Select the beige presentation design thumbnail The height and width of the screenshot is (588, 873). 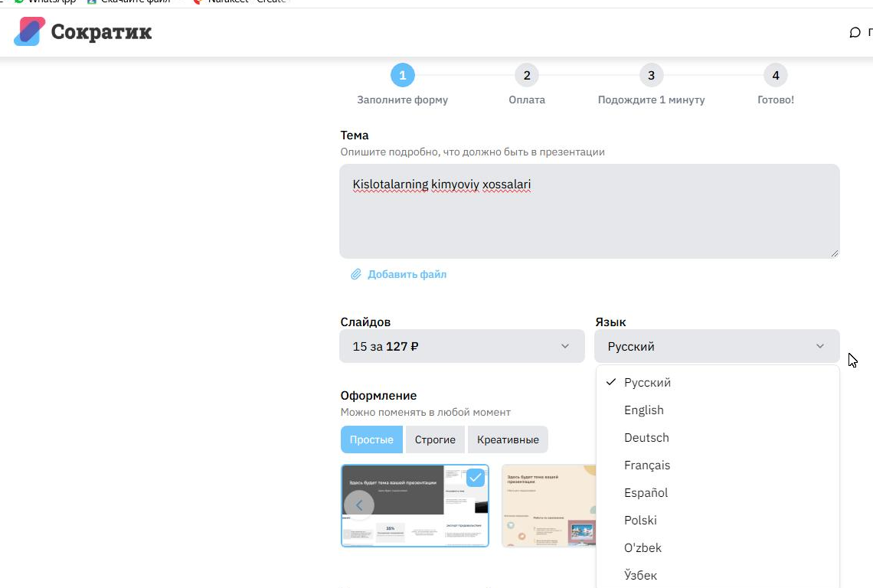[549, 505]
